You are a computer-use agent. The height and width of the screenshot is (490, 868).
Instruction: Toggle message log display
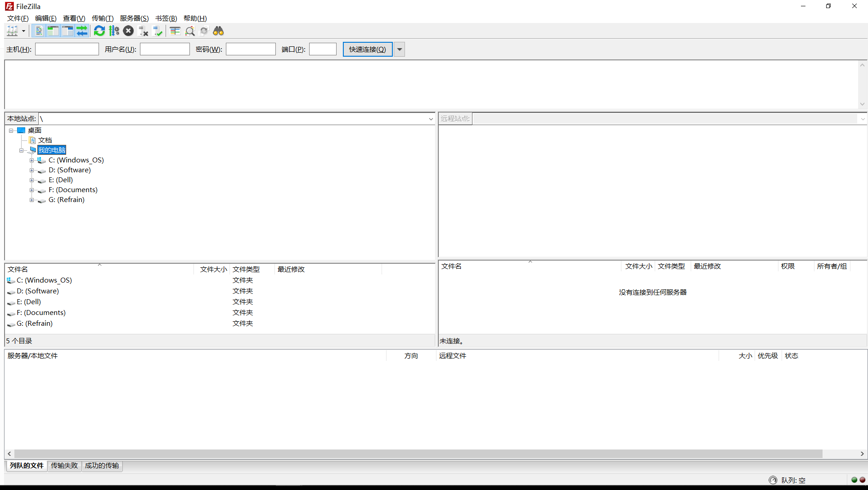pyautogui.click(x=39, y=31)
